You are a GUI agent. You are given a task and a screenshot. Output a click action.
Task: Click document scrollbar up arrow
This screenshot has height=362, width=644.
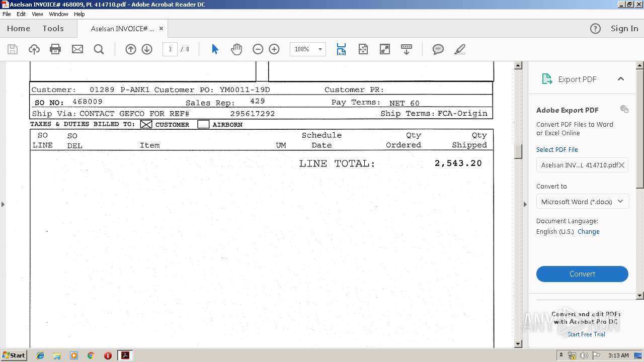point(518,65)
